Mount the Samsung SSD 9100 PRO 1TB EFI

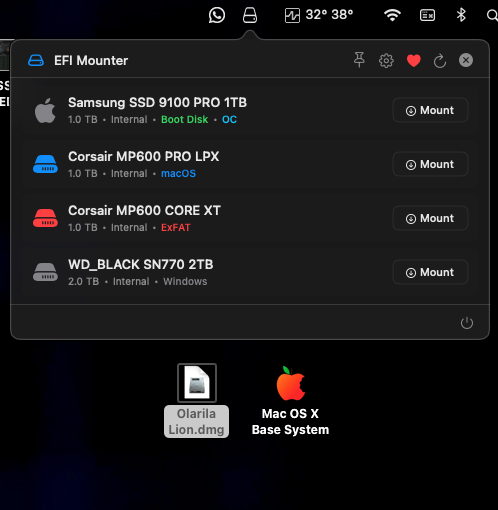(x=430, y=110)
